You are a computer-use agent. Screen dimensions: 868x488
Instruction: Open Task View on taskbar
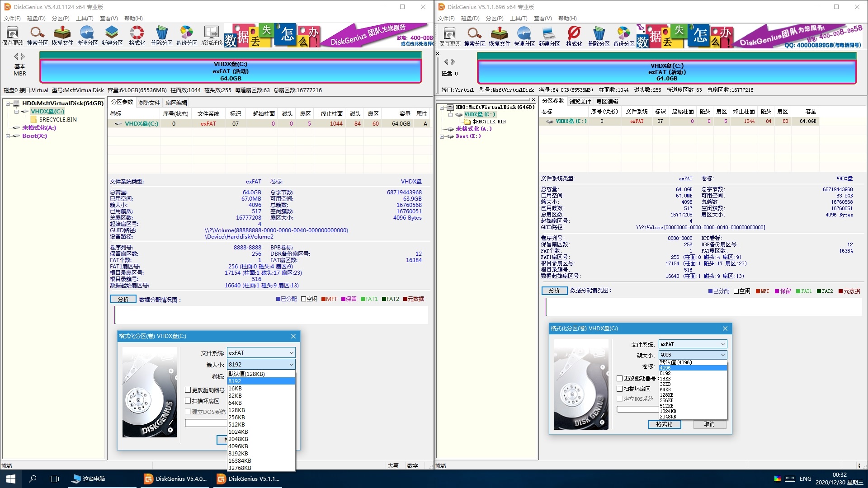click(x=54, y=479)
